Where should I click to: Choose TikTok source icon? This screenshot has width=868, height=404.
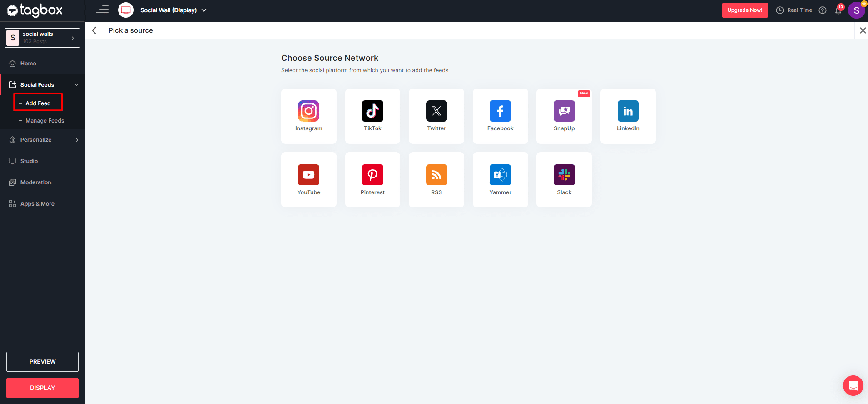tap(372, 116)
